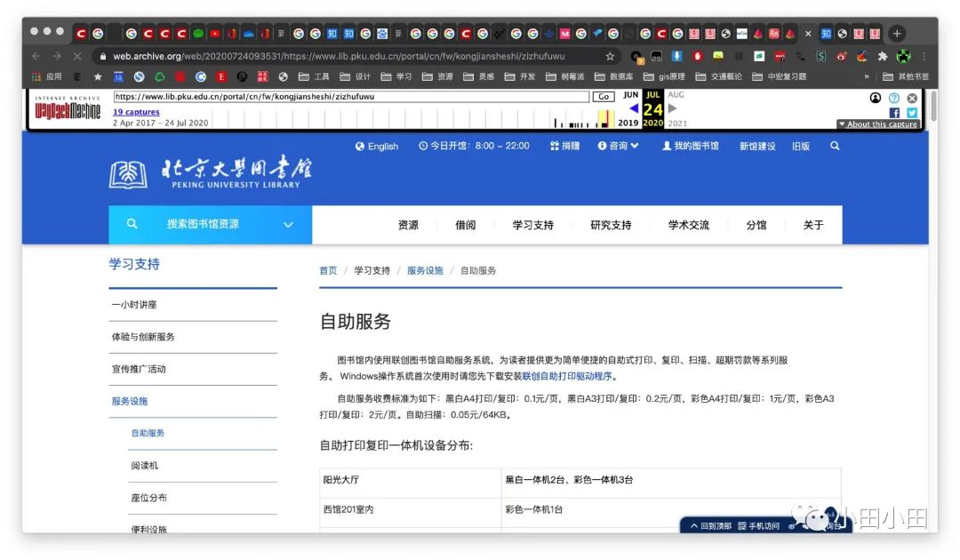The height and width of the screenshot is (560, 960).
Task: Bookmark this page with the star icon
Action: click(610, 56)
